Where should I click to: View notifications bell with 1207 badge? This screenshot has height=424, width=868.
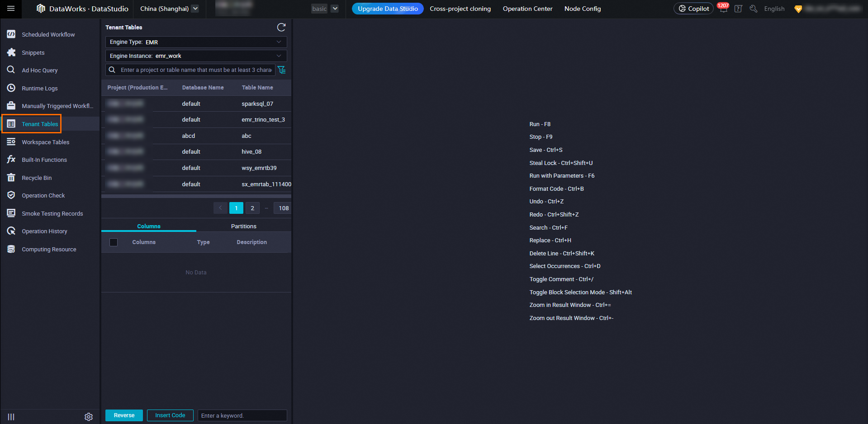(723, 9)
